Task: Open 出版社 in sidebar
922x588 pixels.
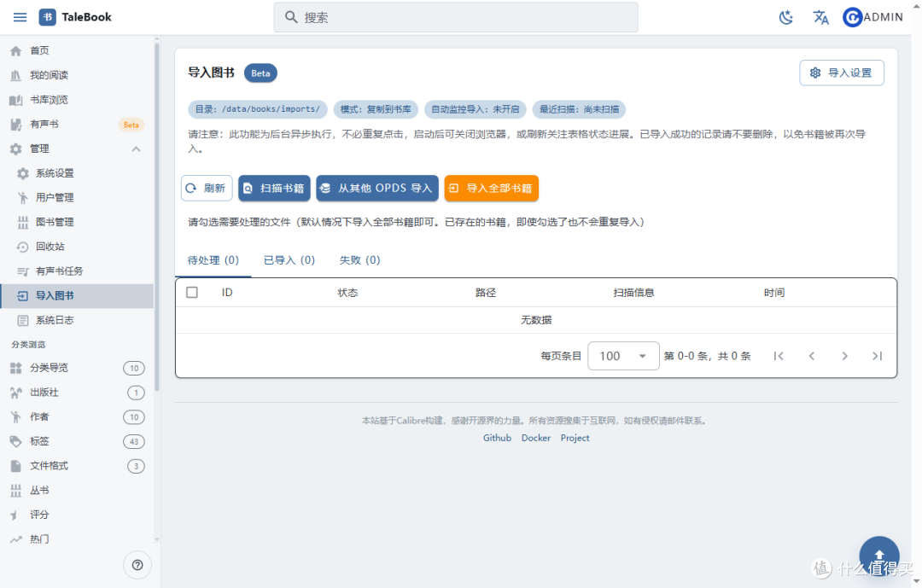Action: coord(77,393)
